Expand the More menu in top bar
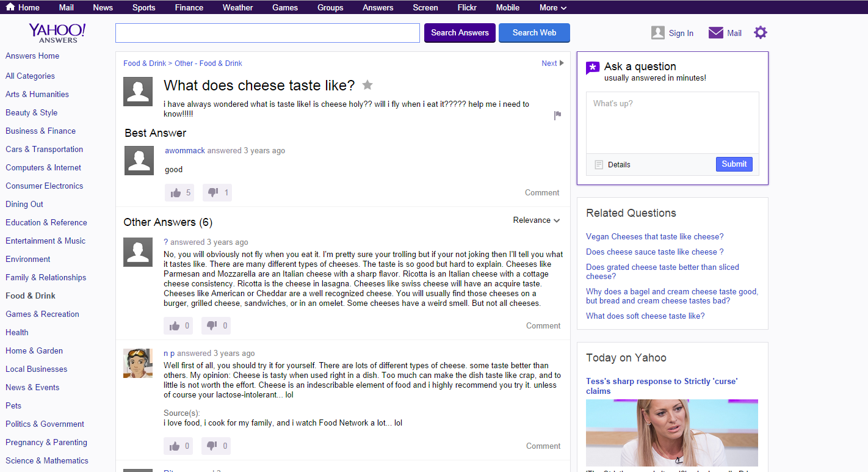The height and width of the screenshot is (472, 868). pos(552,7)
